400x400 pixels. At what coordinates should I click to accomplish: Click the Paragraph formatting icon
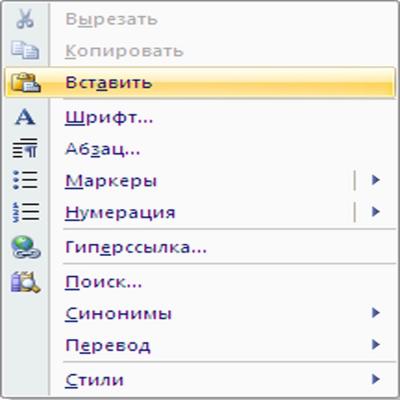click(x=25, y=148)
